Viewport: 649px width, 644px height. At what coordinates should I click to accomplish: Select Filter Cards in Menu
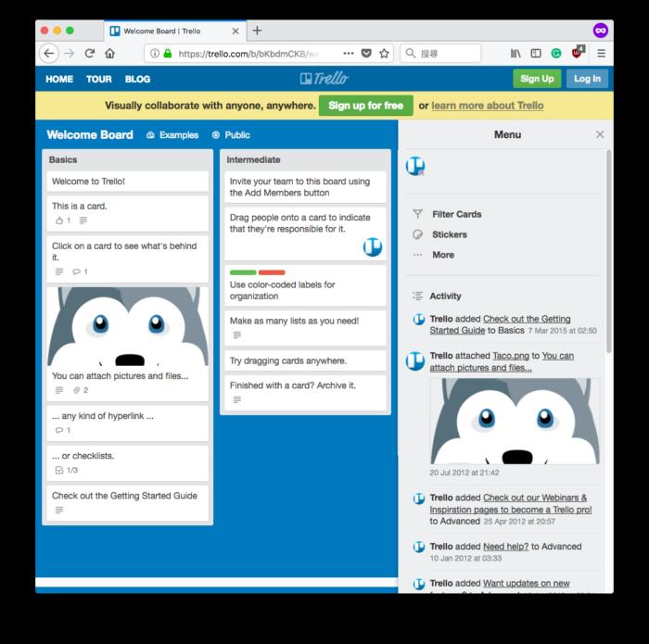(456, 214)
